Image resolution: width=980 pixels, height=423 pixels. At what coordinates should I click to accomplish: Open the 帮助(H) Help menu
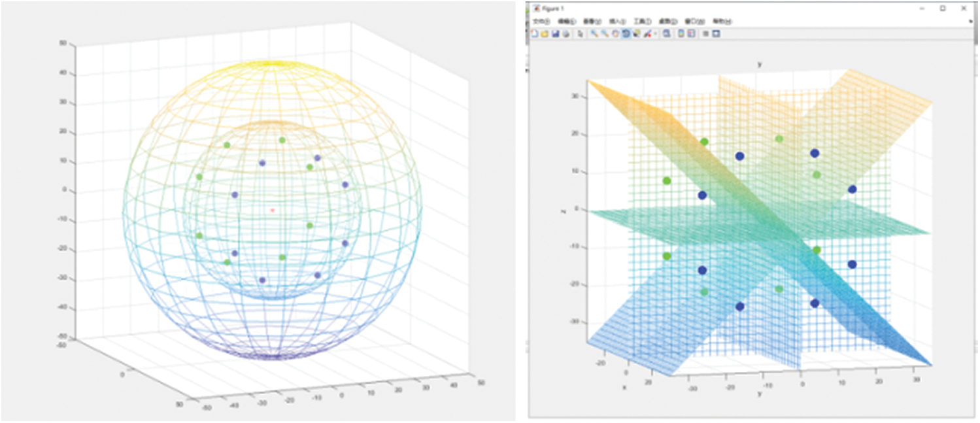point(722,22)
